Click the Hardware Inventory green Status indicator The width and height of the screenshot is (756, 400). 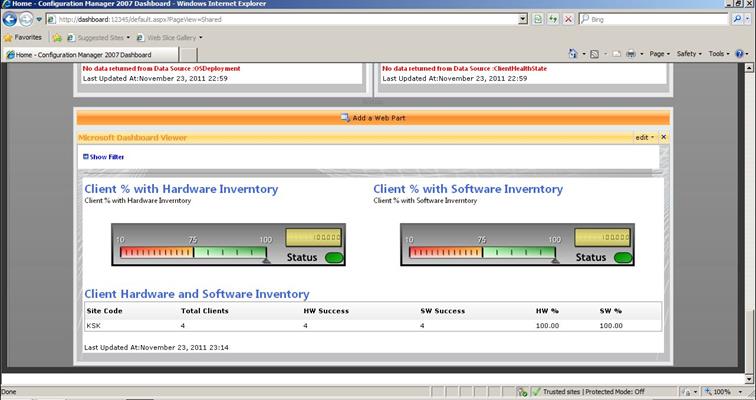point(334,258)
